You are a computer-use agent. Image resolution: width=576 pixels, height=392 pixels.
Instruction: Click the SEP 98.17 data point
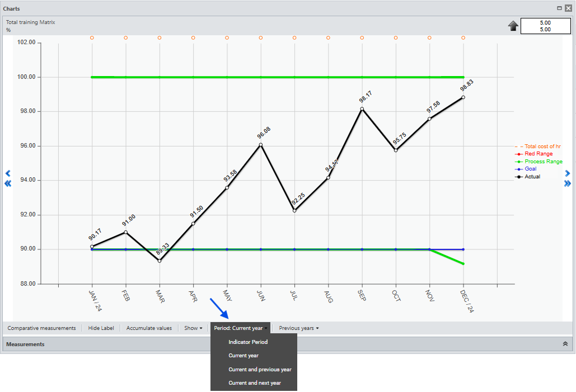[x=362, y=108]
